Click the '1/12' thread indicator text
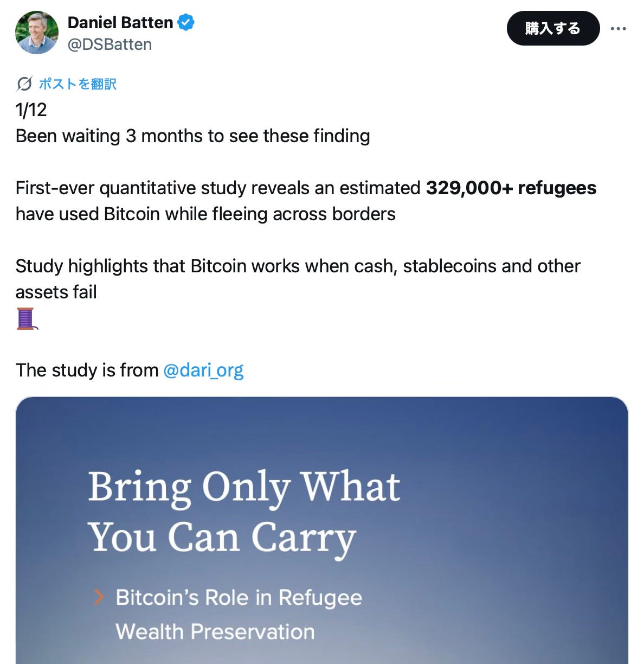 [x=31, y=110]
